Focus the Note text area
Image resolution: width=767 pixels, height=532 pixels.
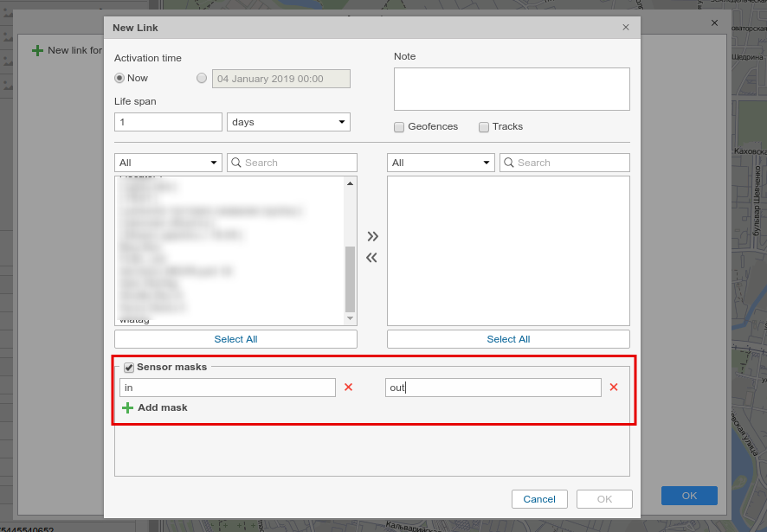point(512,89)
